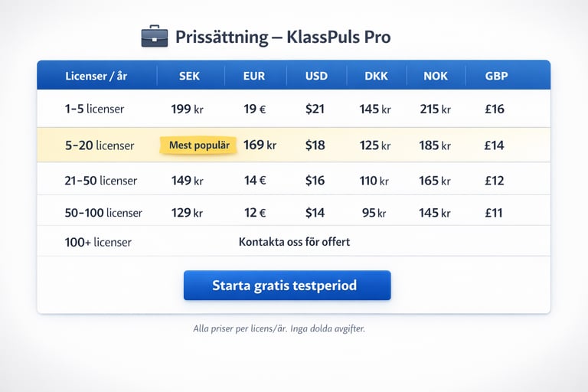Click the 100+ licenser row label

(x=98, y=242)
